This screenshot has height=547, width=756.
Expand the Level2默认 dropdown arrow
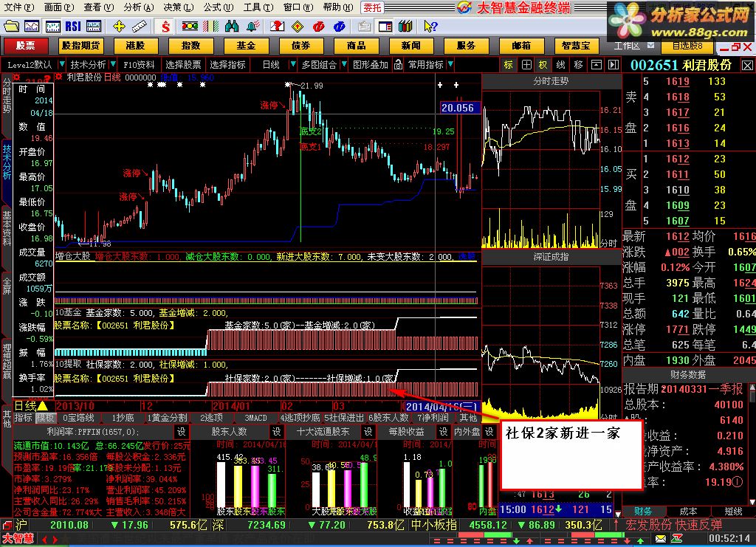coord(61,64)
